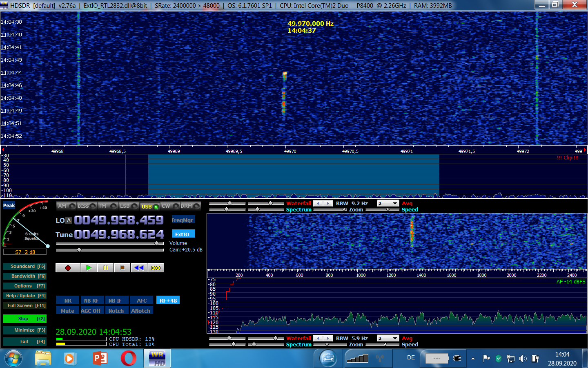Select USB demodulation mode

pos(149,206)
